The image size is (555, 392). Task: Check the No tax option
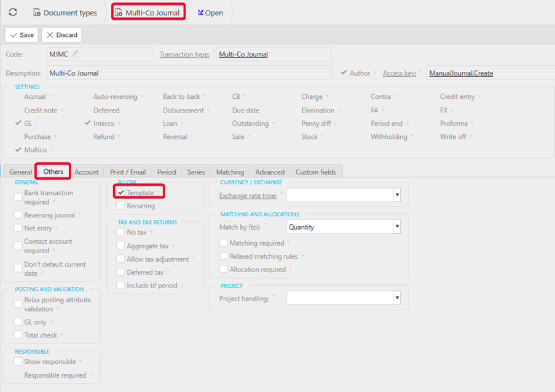pyautogui.click(x=120, y=232)
